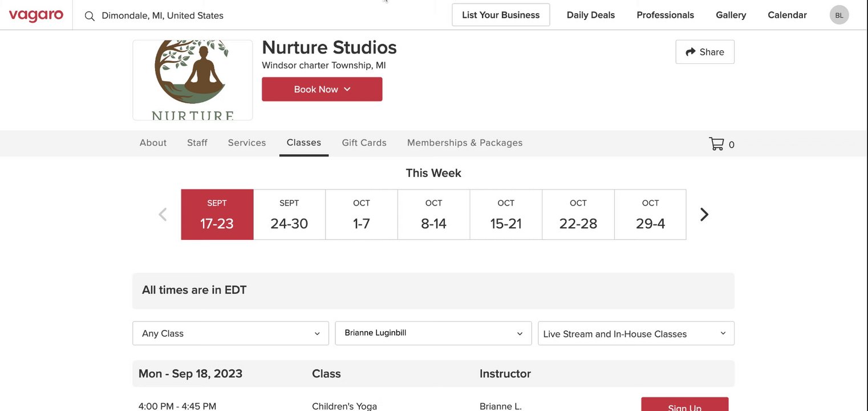Select the Oct 15-21 week
This screenshot has height=411, width=868.
[506, 215]
